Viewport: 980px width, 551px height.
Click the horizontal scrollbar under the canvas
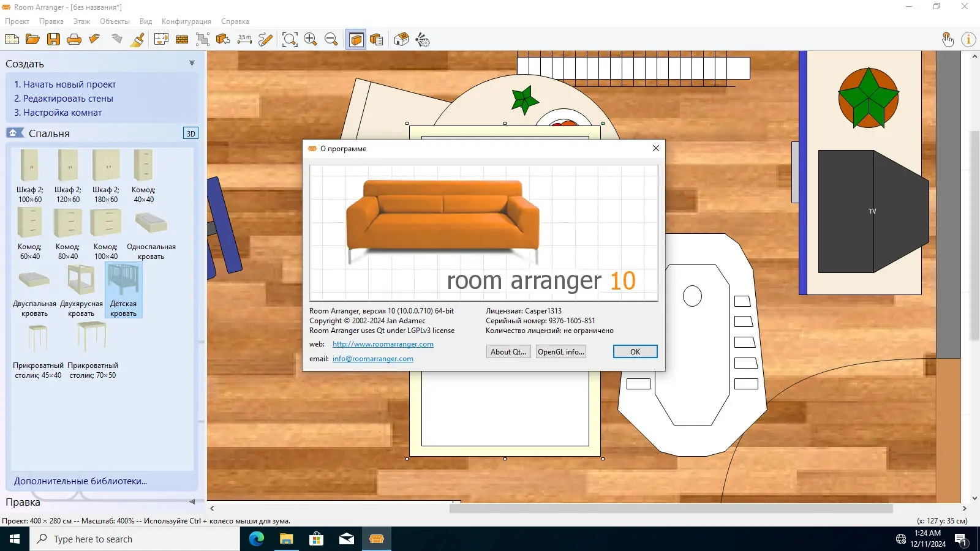(x=671, y=508)
